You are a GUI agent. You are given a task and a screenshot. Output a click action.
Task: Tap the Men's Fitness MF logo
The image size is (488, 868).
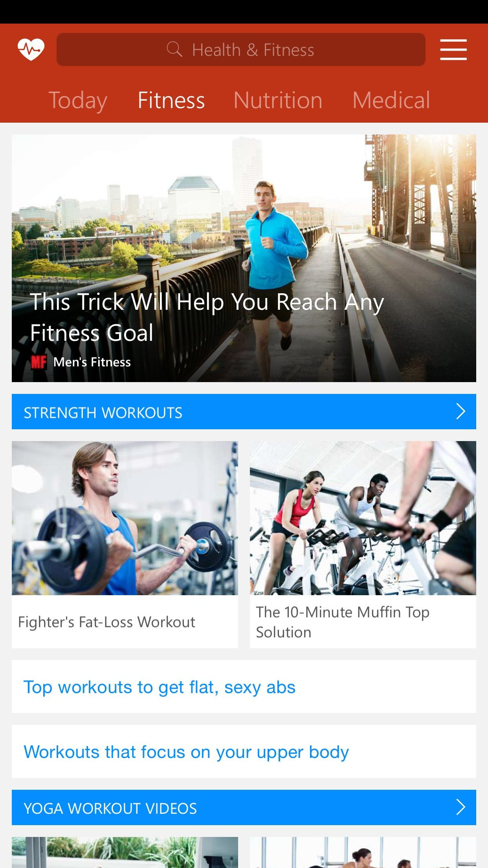(39, 362)
